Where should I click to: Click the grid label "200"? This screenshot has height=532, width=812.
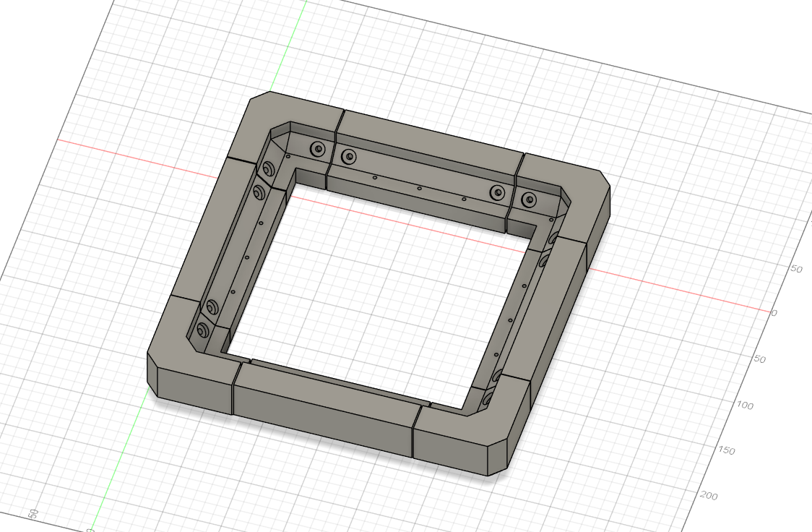tap(709, 496)
